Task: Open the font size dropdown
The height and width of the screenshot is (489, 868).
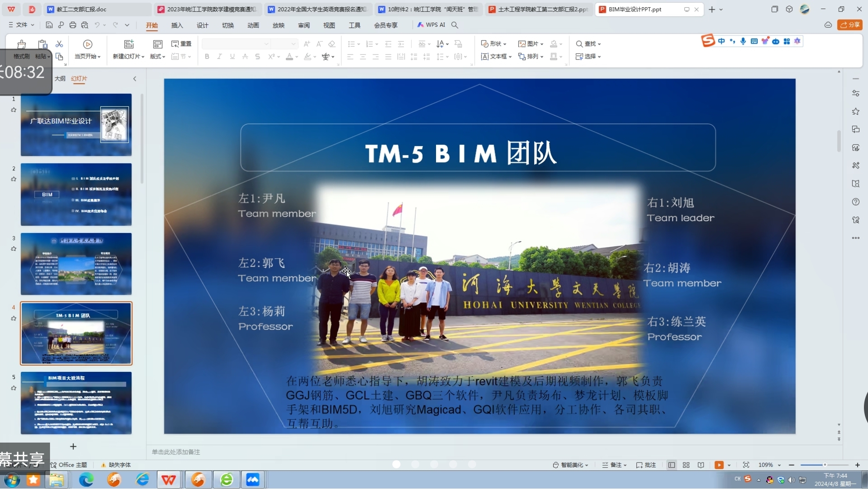Action: [x=294, y=44]
